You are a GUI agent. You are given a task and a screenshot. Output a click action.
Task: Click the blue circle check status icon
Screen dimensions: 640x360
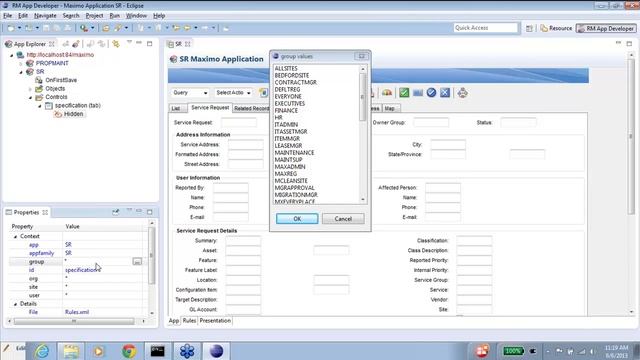(431, 93)
